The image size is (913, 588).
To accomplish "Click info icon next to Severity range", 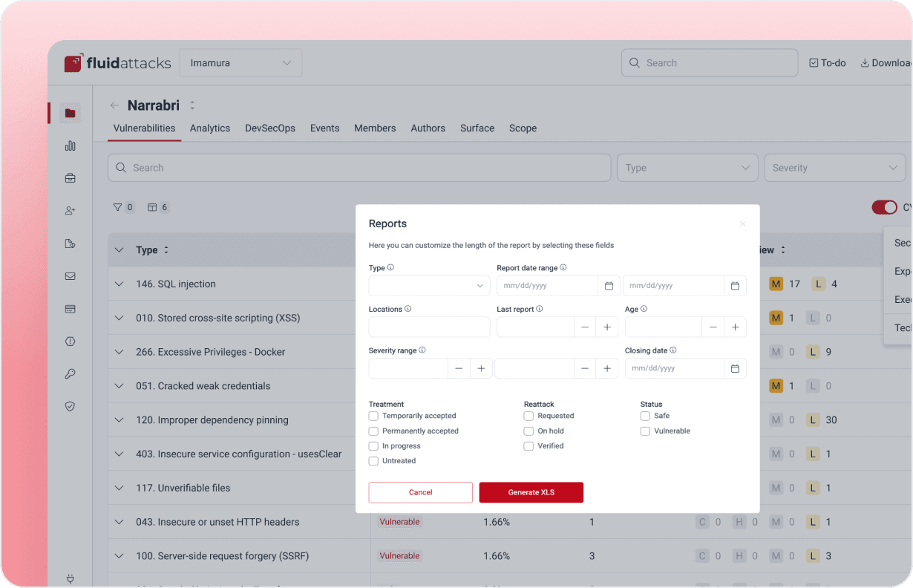I will click(x=422, y=350).
